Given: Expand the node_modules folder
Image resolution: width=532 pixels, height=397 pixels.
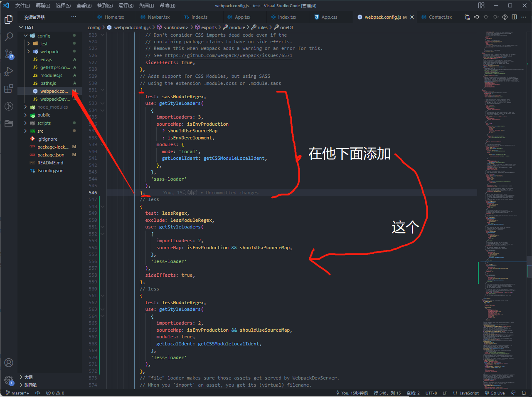Looking at the screenshot, I should coord(26,107).
